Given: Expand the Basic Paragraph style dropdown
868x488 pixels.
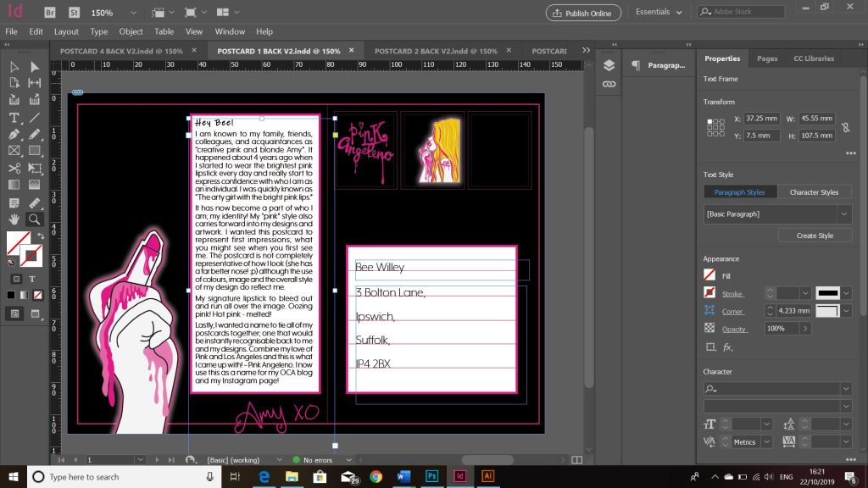Looking at the screenshot, I should click(845, 214).
